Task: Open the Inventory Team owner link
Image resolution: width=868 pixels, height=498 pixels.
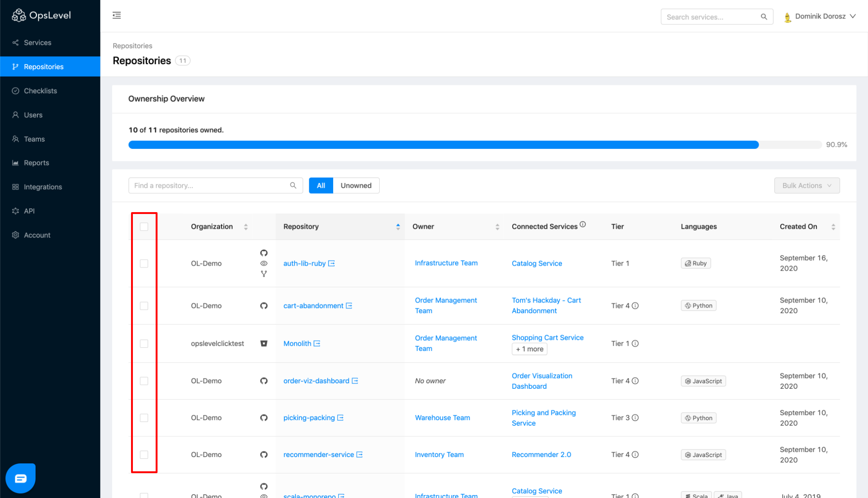Action: click(x=439, y=455)
